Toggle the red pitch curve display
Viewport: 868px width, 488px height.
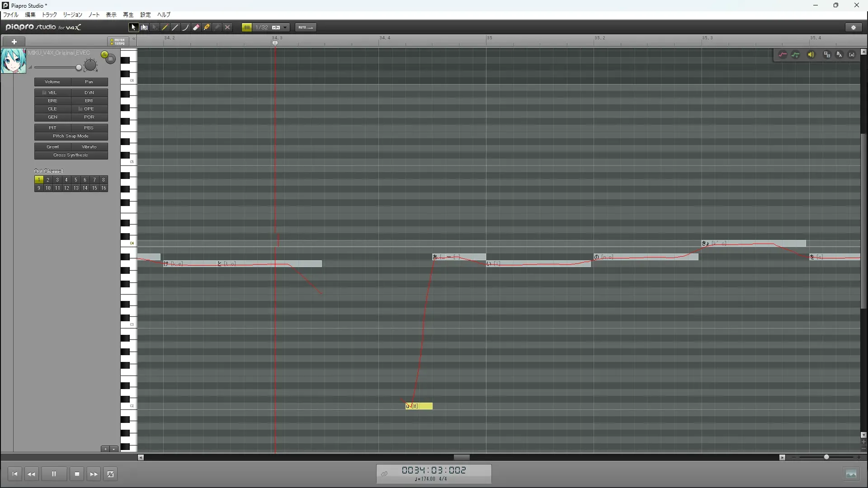point(783,55)
